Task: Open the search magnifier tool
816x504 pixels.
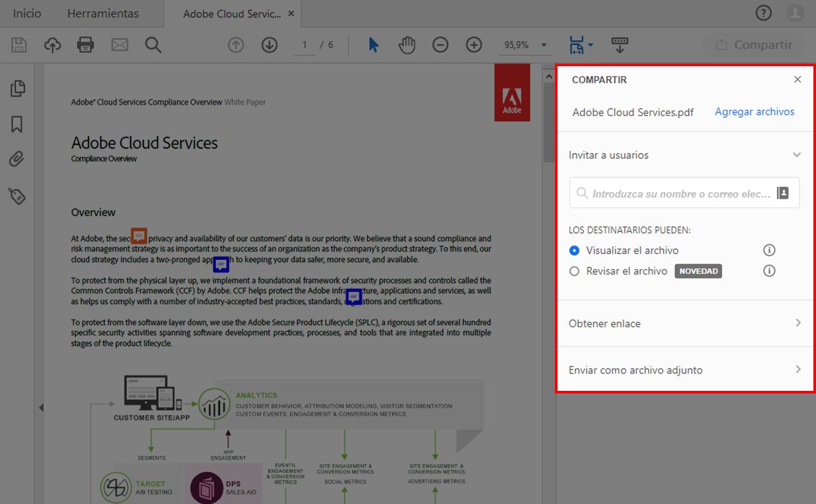Action: (x=153, y=45)
